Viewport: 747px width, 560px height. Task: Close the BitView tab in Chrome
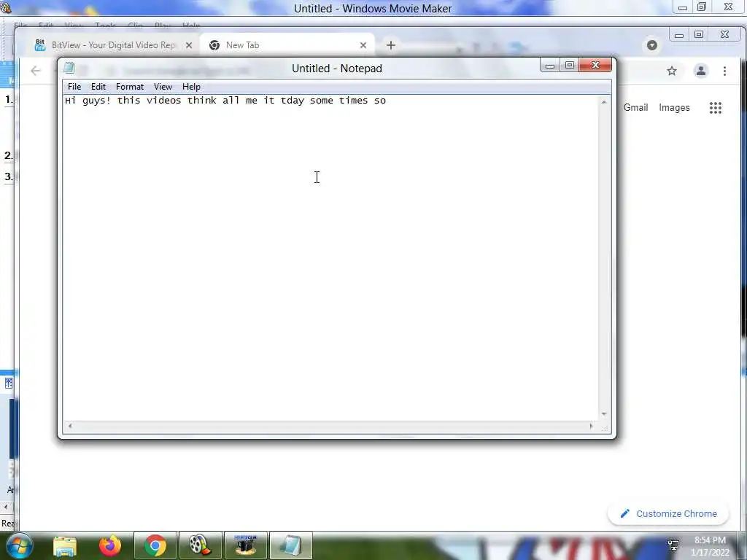[189, 45]
